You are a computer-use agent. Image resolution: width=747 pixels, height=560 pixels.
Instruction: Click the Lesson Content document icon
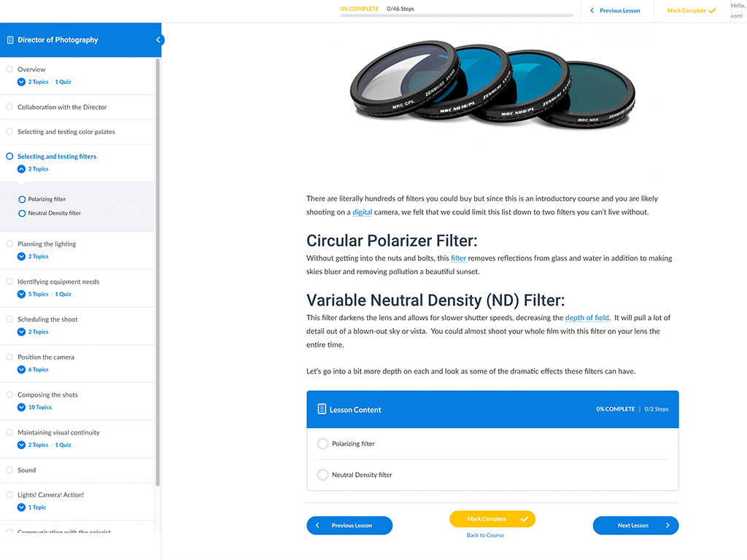tap(322, 409)
